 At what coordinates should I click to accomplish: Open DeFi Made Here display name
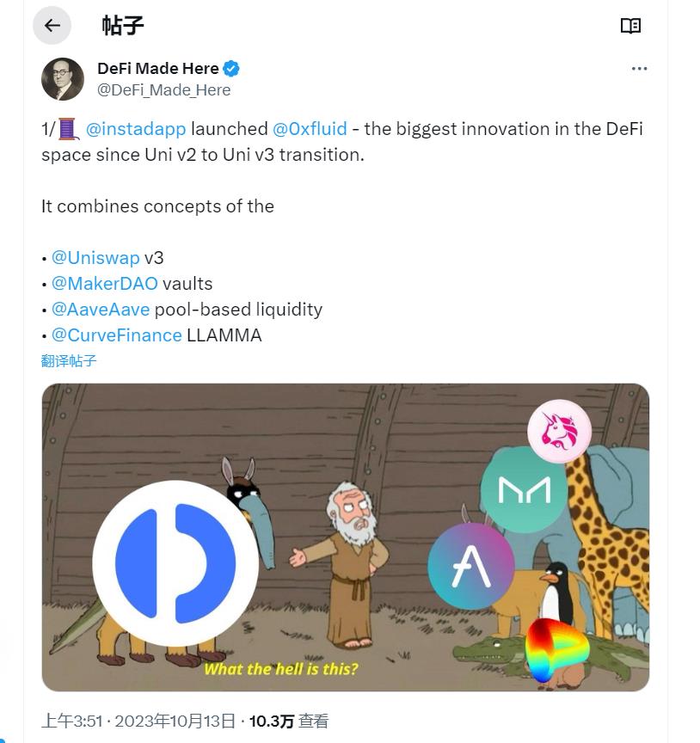point(158,69)
